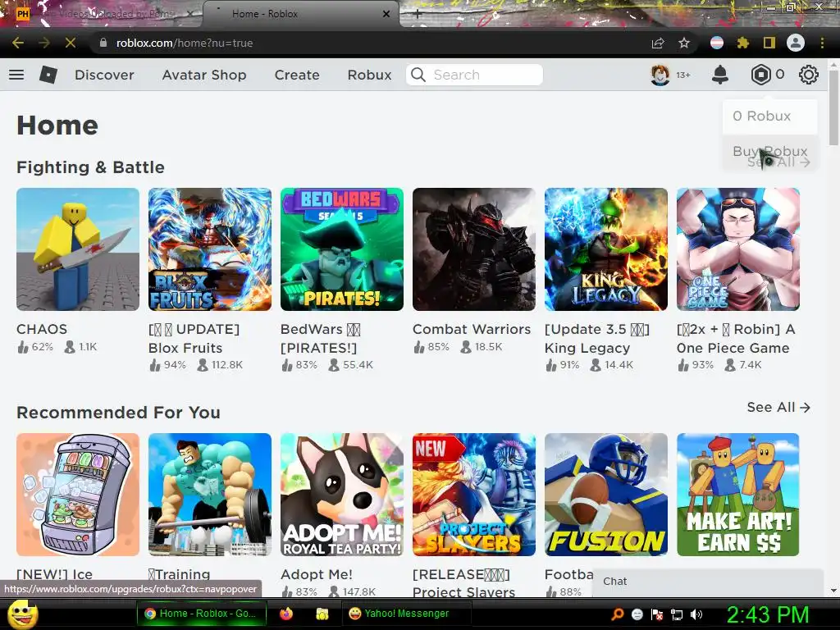Click the Home - Roblox taskbar button
The height and width of the screenshot is (630, 840).
(201, 614)
